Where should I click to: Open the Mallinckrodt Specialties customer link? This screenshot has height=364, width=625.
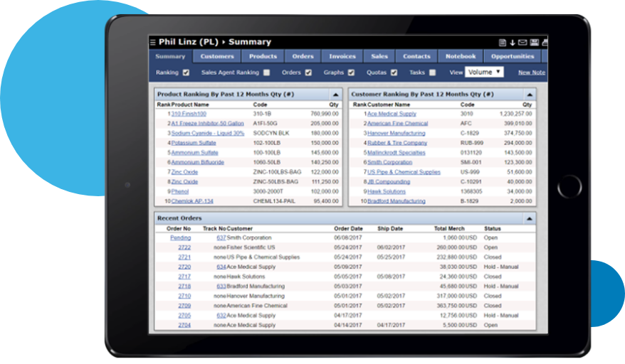tap(396, 153)
